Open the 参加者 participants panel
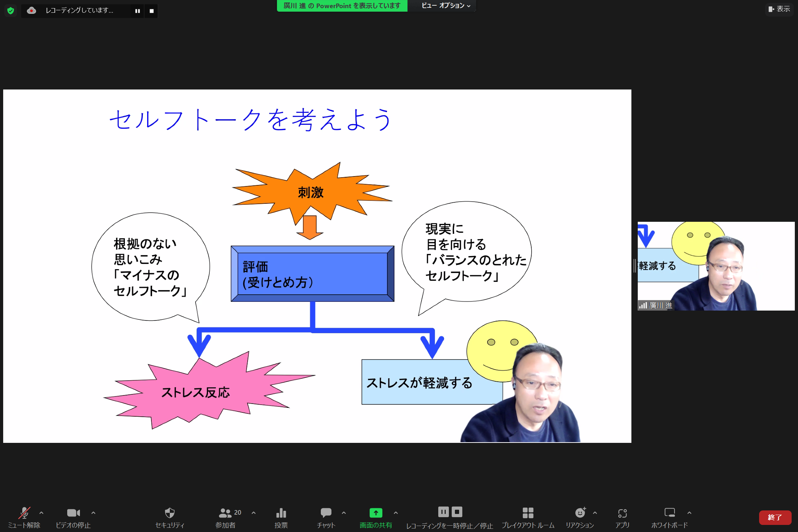Screen dimensions: 798x532 (x=225, y=517)
